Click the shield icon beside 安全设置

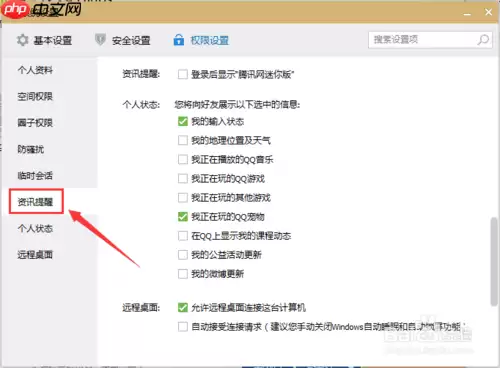(100, 40)
